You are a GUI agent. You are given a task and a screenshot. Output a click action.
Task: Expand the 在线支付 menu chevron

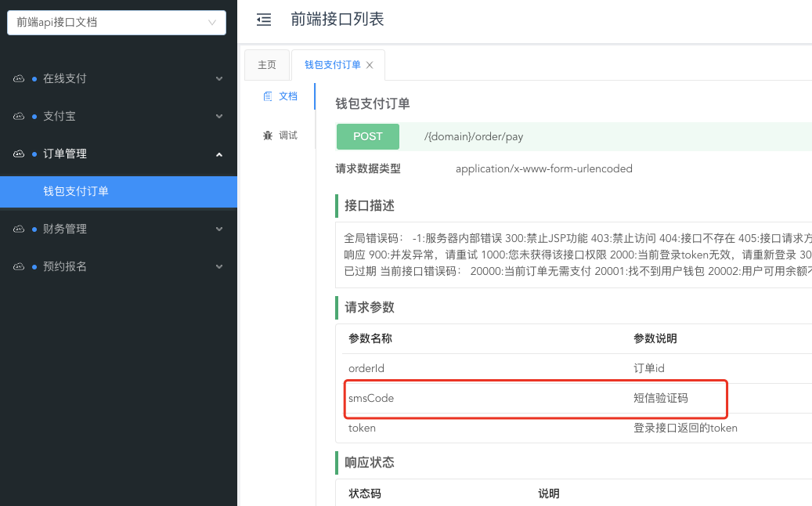[219, 79]
